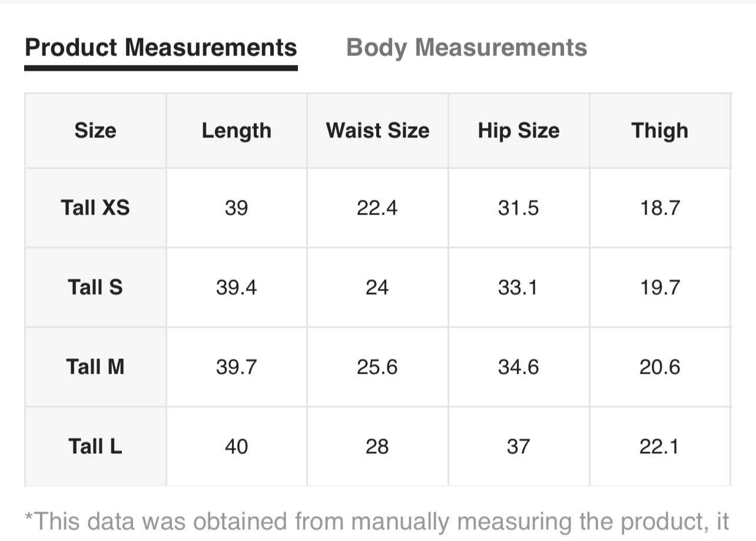Select the Product Measurements tab
Image resolution: width=756 pixels, height=541 pixels.
(161, 48)
